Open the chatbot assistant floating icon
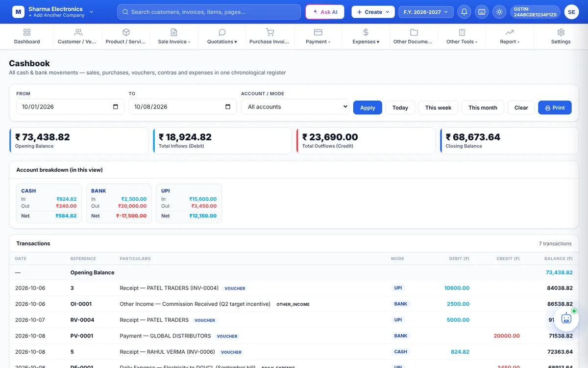588x368 pixels. click(566, 318)
